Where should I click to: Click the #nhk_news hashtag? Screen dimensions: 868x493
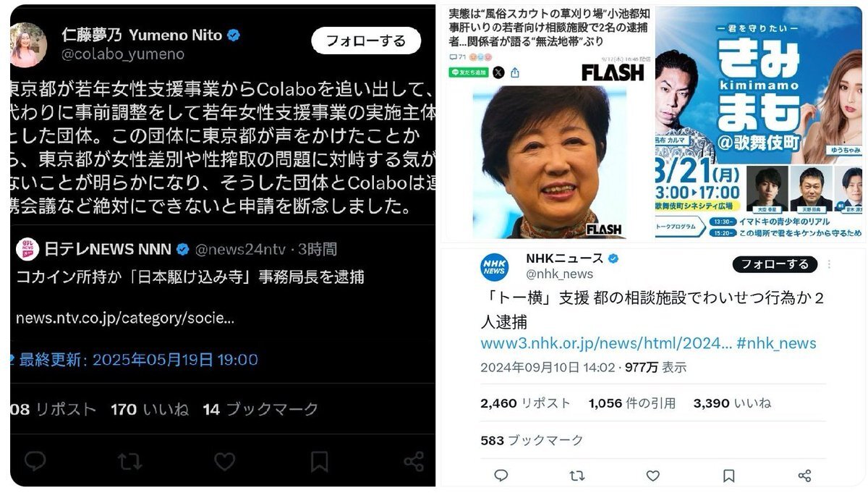pos(777,343)
